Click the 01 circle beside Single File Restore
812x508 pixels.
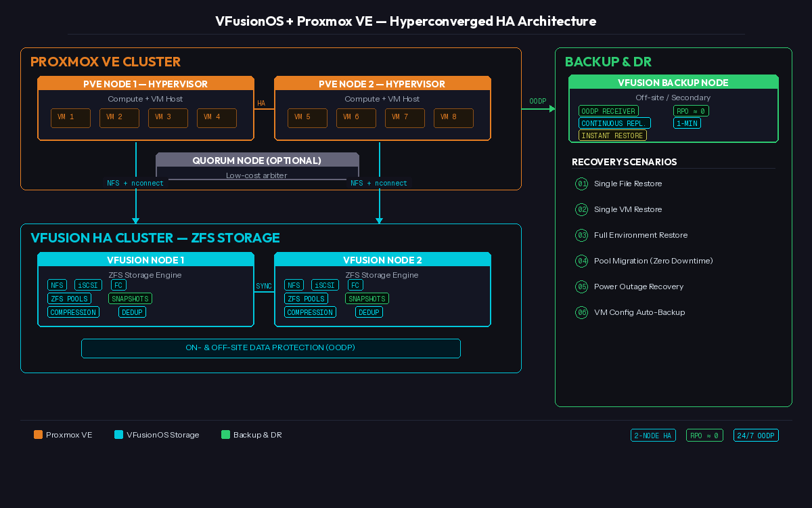point(581,184)
